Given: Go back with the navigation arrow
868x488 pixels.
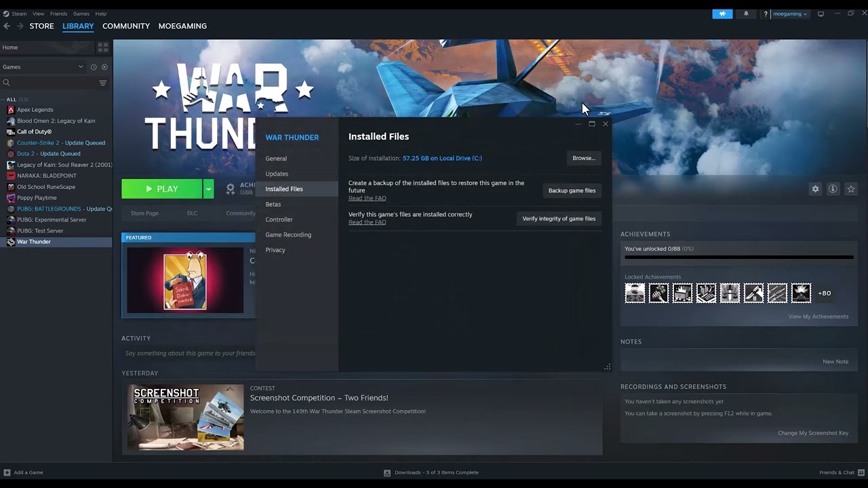Looking at the screenshot, I should 7,26.
